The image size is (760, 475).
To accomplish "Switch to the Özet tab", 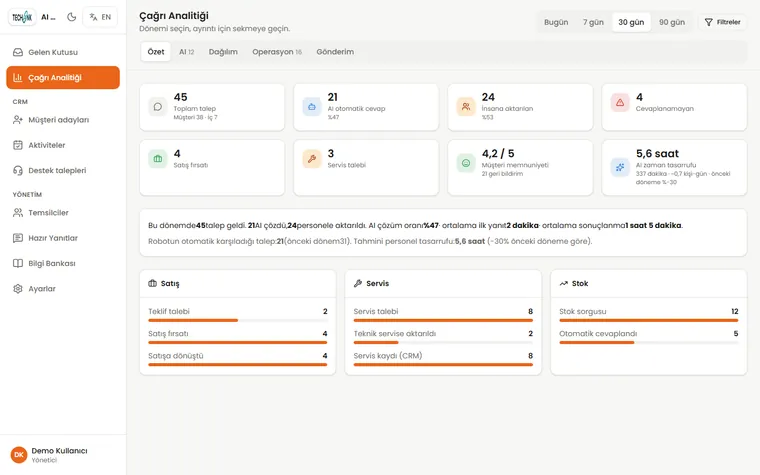I will click(x=156, y=52).
